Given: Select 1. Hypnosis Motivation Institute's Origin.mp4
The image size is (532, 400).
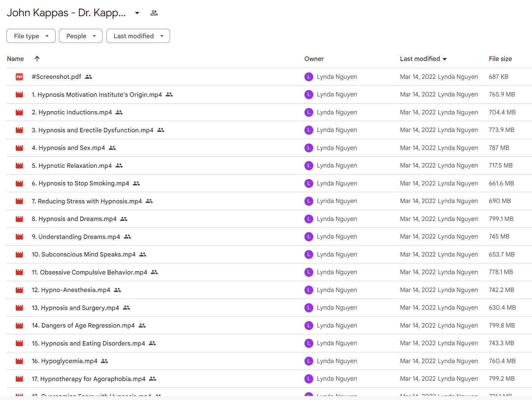Looking at the screenshot, I should [x=97, y=94].
